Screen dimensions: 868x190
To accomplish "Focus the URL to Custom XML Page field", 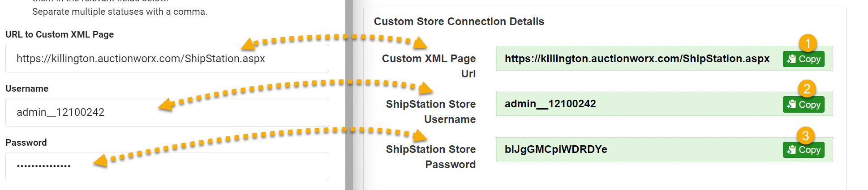I will (x=167, y=59).
